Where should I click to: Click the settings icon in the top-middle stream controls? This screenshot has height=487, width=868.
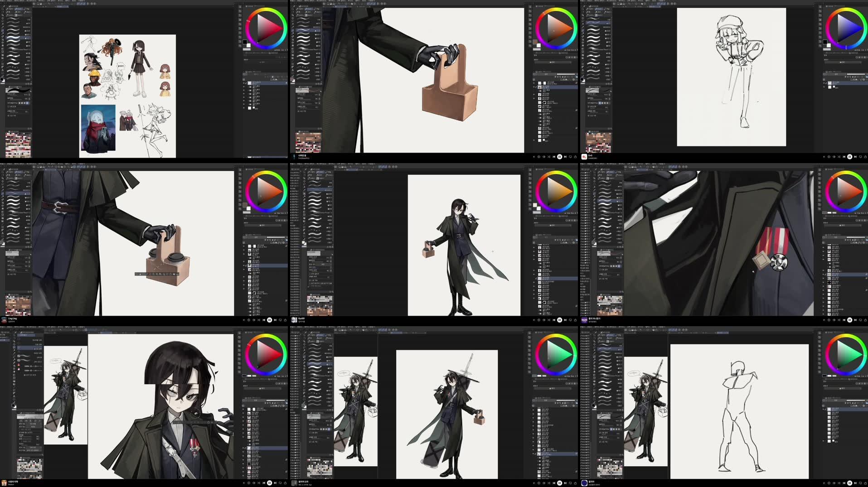(539, 156)
